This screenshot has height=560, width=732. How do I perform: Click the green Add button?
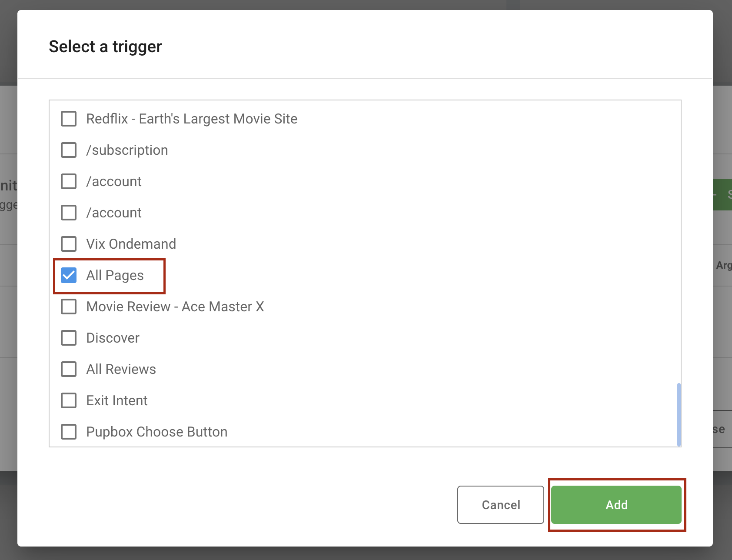point(616,505)
